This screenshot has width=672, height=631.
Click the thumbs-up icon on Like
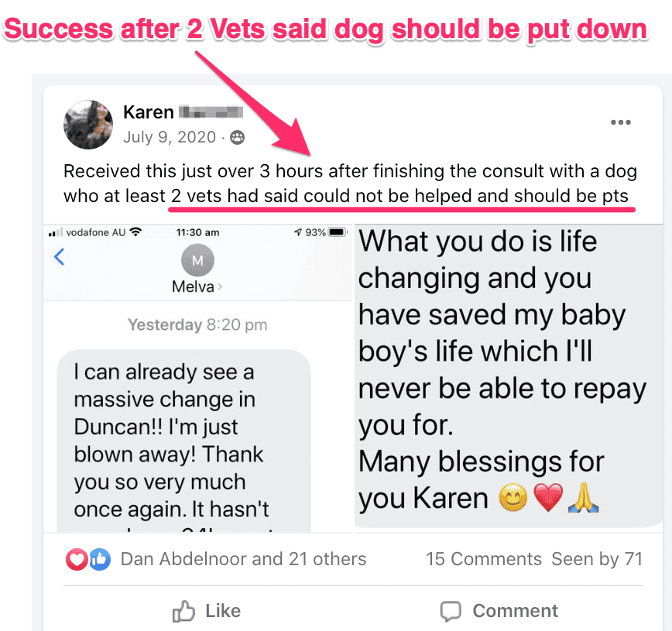coord(183,612)
